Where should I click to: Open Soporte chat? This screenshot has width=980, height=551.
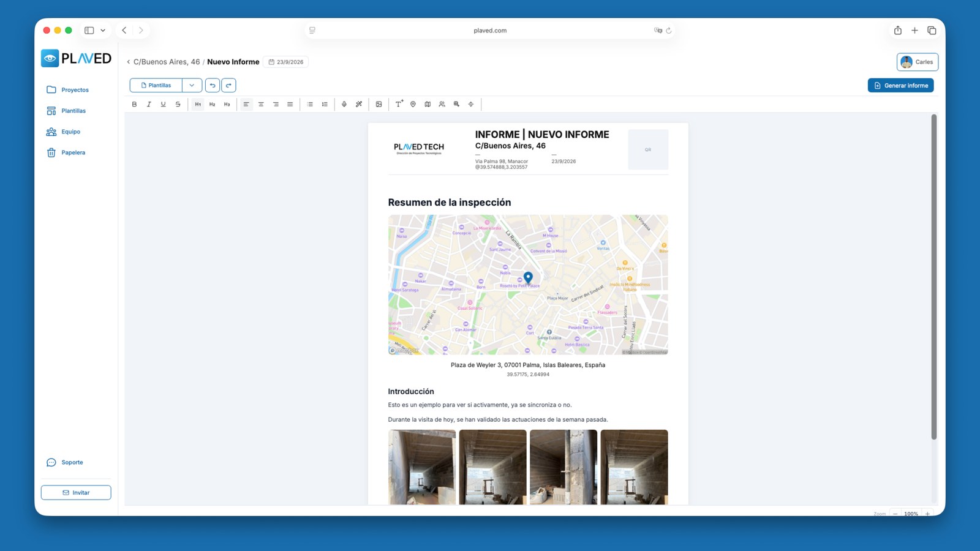pos(65,462)
